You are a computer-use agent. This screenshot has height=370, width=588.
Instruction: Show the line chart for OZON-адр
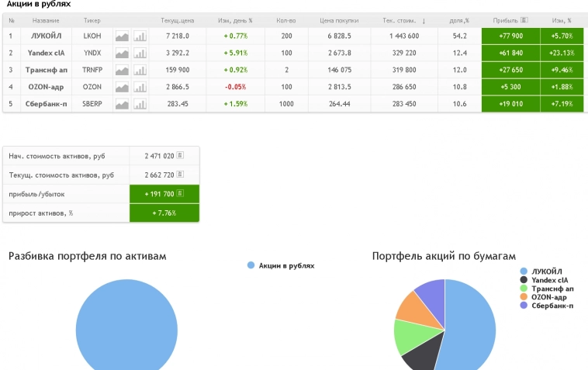122,87
